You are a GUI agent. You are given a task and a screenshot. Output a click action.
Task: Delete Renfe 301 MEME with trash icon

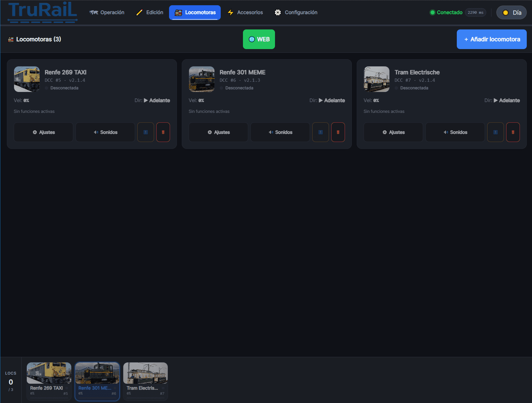point(338,132)
